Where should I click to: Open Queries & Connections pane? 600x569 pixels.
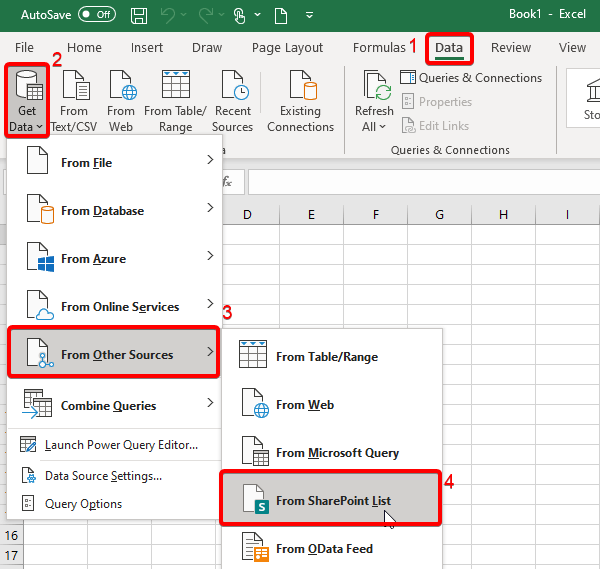pos(471,78)
